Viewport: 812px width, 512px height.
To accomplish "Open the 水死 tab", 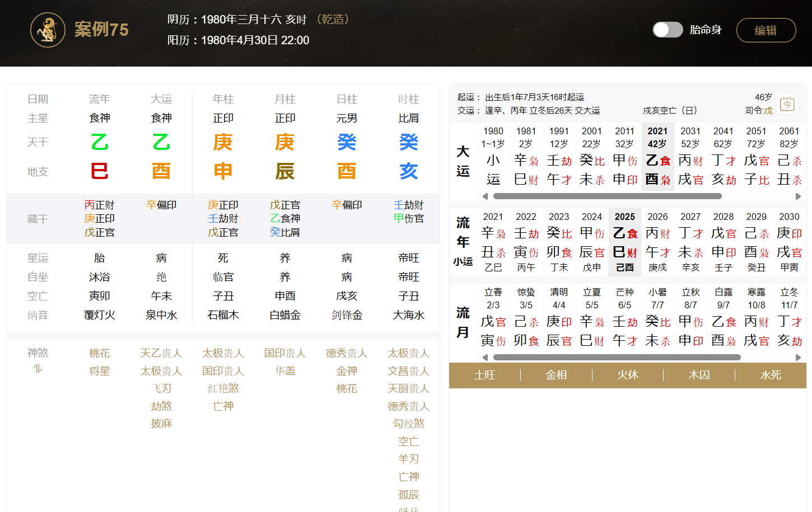I will click(x=771, y=375).
